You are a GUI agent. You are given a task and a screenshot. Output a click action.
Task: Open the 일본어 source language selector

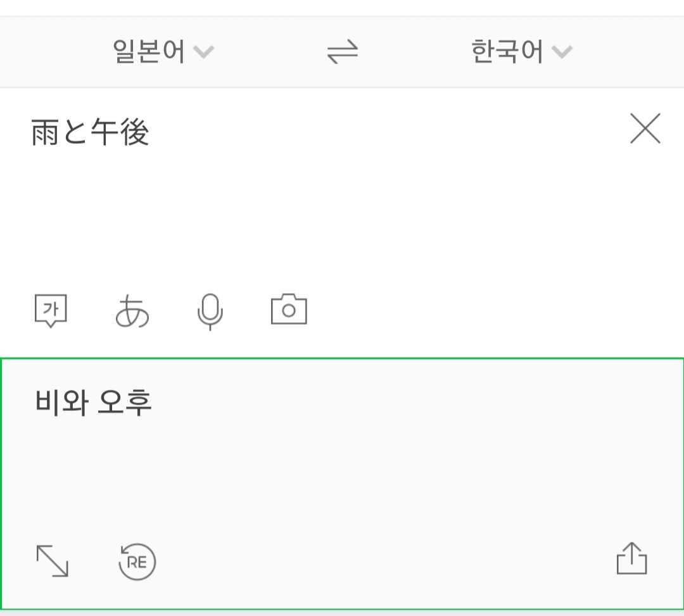(x=149, y=52)
